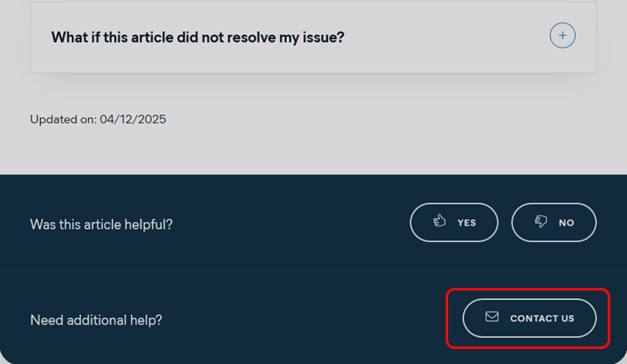Select the 'NO' label text
The image size is (627, 364).
click(567, 223)
